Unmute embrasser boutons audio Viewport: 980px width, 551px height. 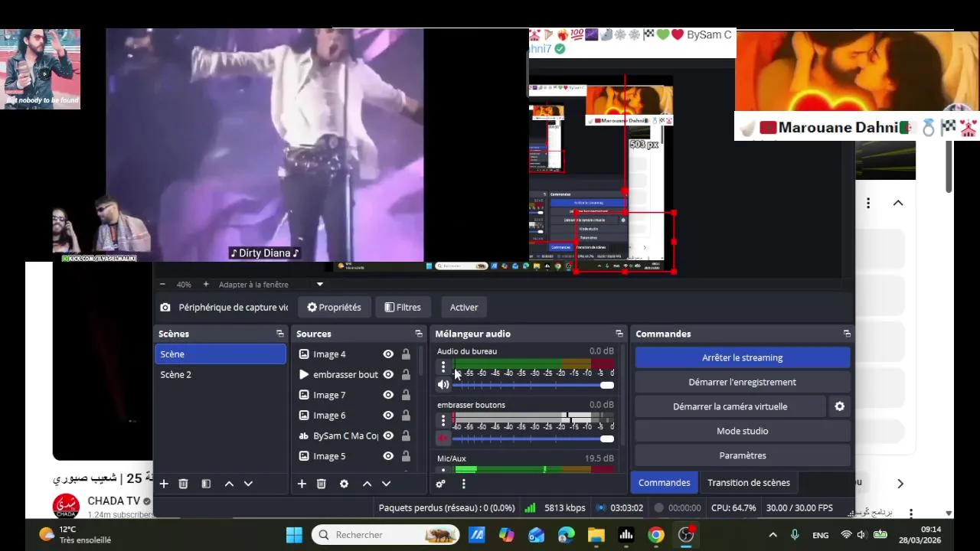coord(443,439)
